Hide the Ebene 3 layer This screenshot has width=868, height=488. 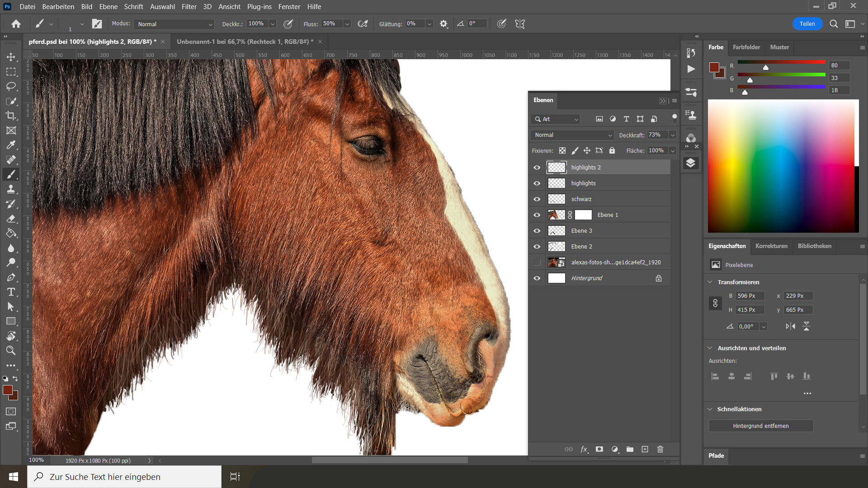coord(537,231)
